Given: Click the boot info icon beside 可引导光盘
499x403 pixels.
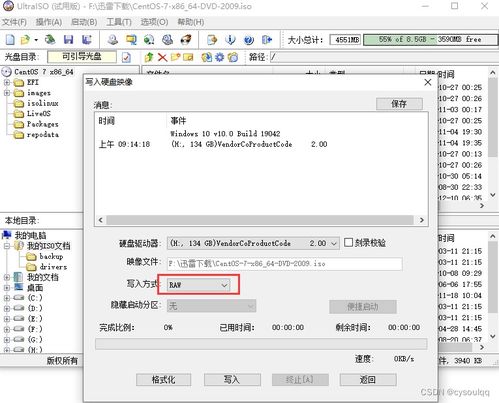Looking at the screenshot, I should coord(126,57).
